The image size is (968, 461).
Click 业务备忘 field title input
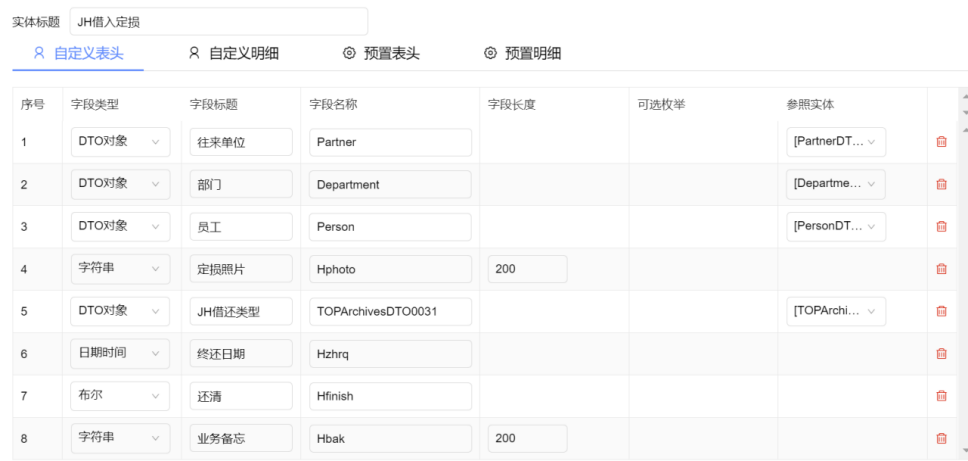coord(241,438)
